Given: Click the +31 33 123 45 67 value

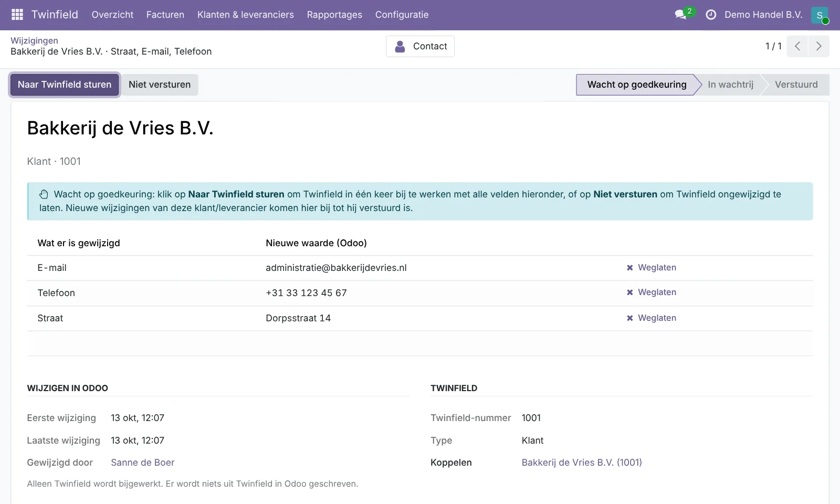Looking at the screenshot, I should pos(306,293).
